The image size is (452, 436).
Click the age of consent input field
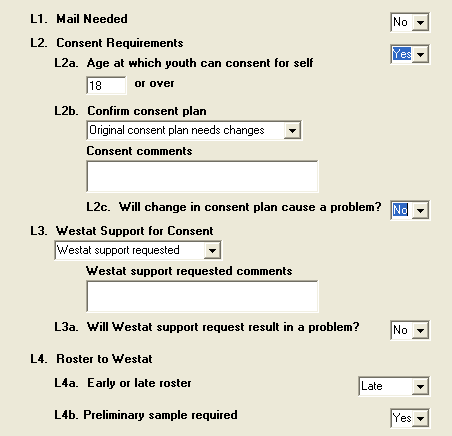click(106, 85)
